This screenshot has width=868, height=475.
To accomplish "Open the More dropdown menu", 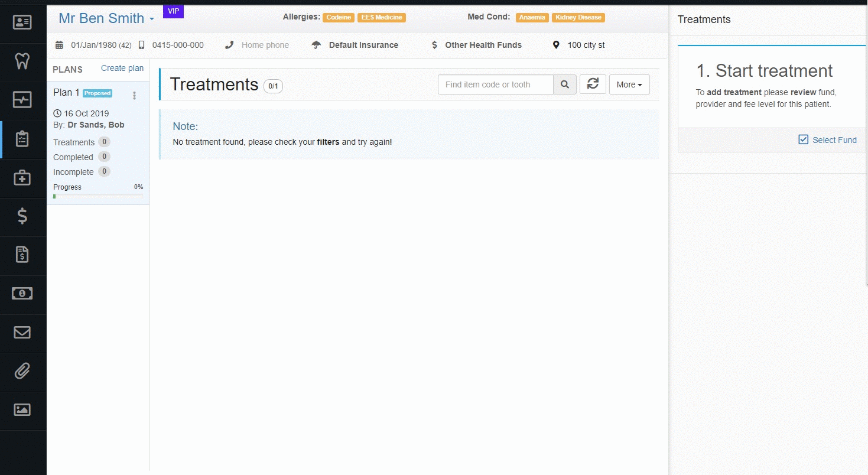I will [629, 84].
